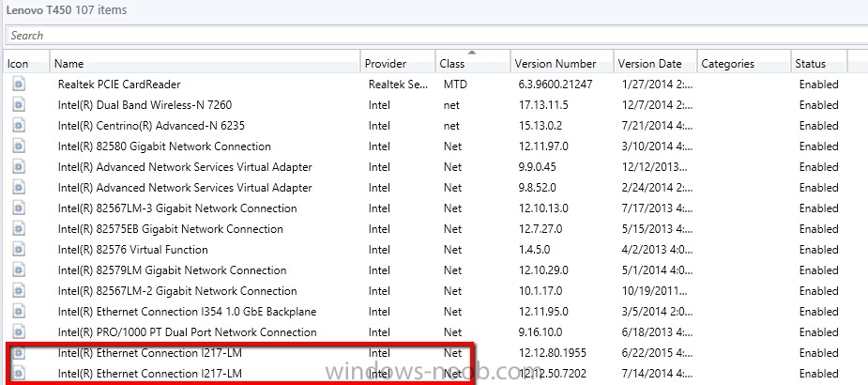
Task: Sort by the Icon column header
Action: pyautogui.click(x=26, y=63)
